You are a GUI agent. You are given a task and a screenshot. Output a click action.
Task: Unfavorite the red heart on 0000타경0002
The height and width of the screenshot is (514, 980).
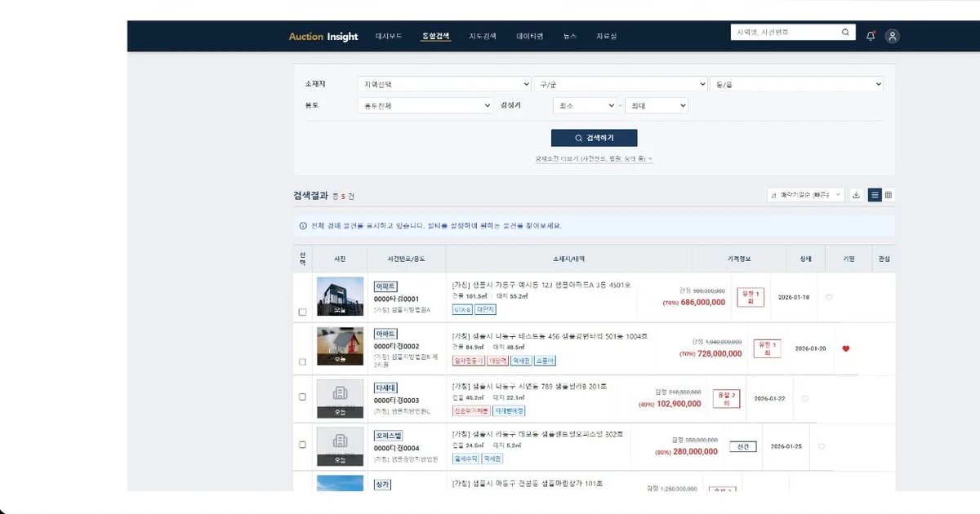(x=846, y=348)
